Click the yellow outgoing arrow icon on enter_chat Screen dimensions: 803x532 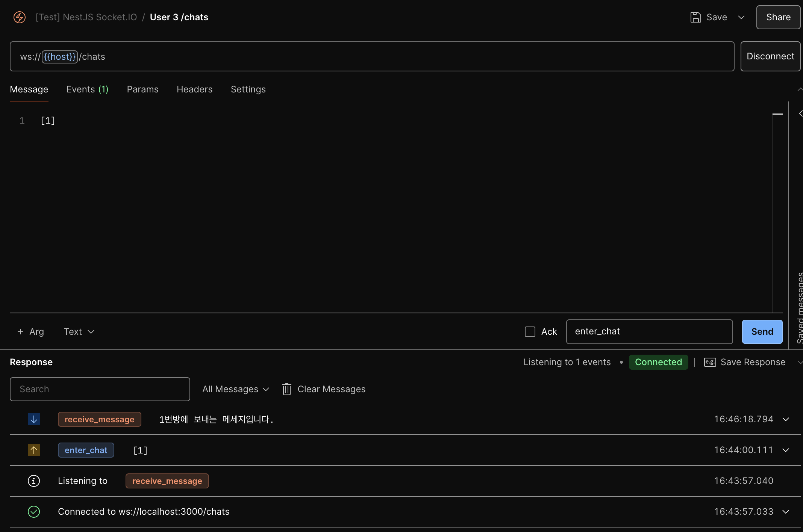coord(34,450)
